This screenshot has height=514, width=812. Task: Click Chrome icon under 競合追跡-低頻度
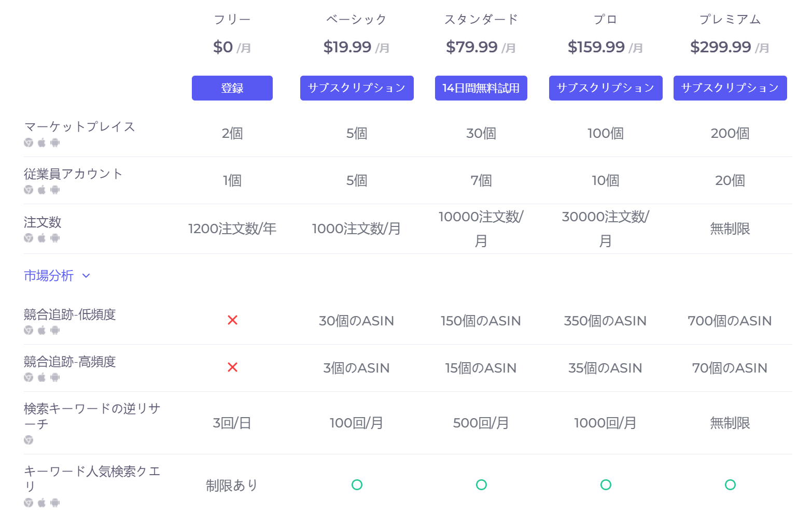[29, 330]
